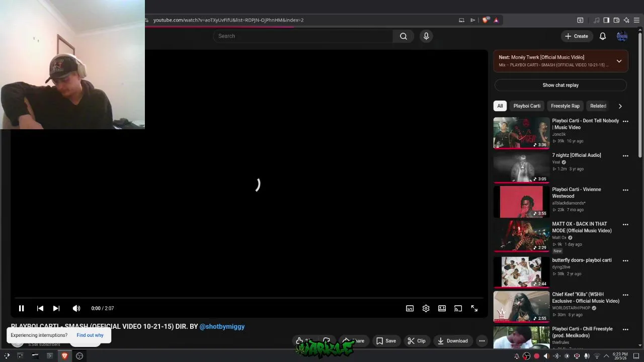Focus the YouTube search field
The height and width of the screenshot is (362, 644).
coord(303,36)
